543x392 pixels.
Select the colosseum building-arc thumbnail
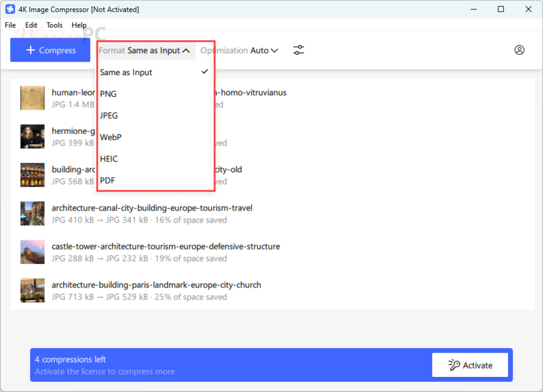[32, 175]
